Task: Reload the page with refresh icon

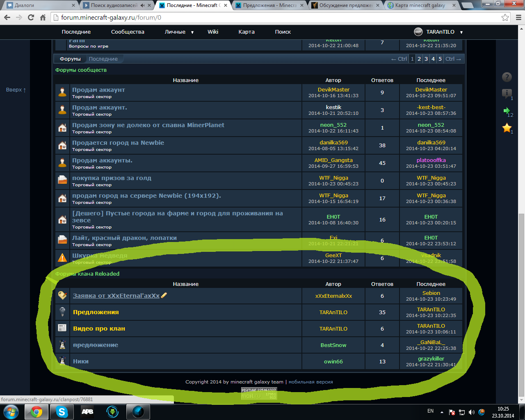Action: pyautogui.click(x=31, y=18)
